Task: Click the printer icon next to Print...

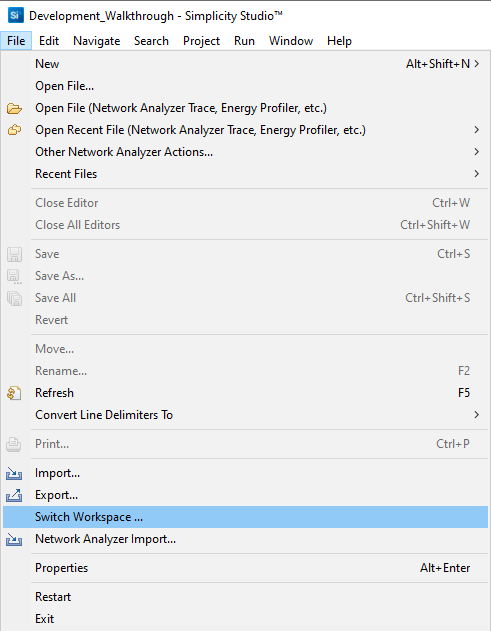Action: pos(14,444)
